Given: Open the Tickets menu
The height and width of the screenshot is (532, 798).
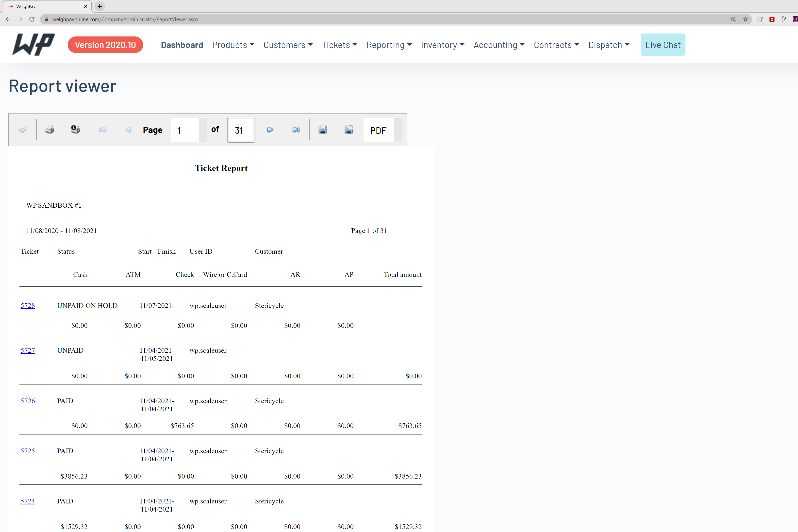Looking at the screenshot, I should (x=339, y=45).
